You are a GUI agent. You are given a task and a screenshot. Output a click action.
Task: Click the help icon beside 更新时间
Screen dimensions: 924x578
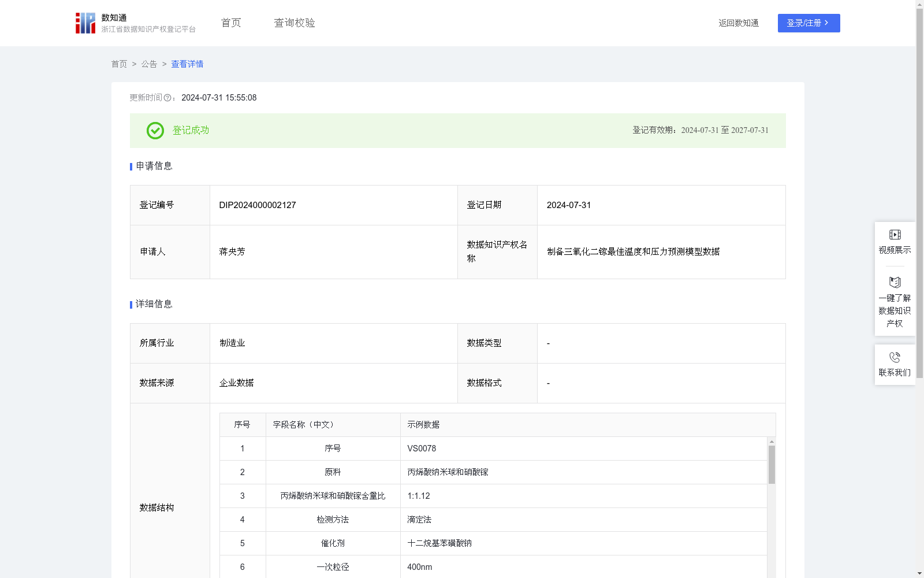point(167,98)
